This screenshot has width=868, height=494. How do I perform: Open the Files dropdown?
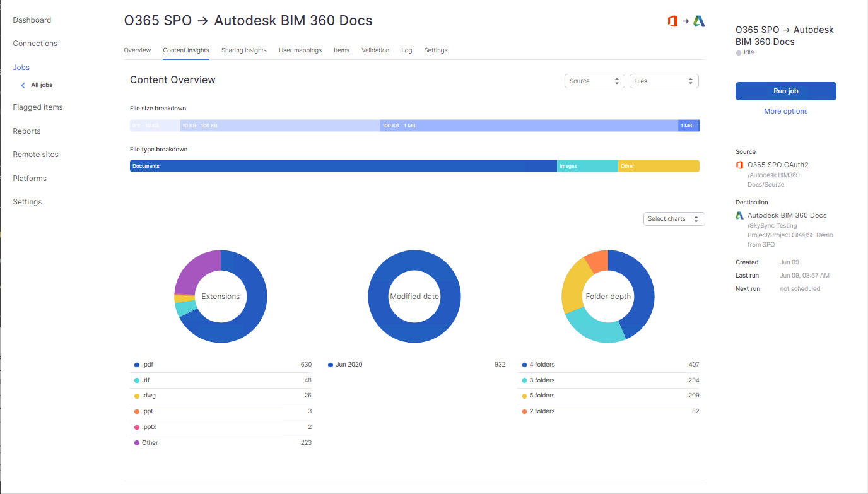(x=664, y=81)
